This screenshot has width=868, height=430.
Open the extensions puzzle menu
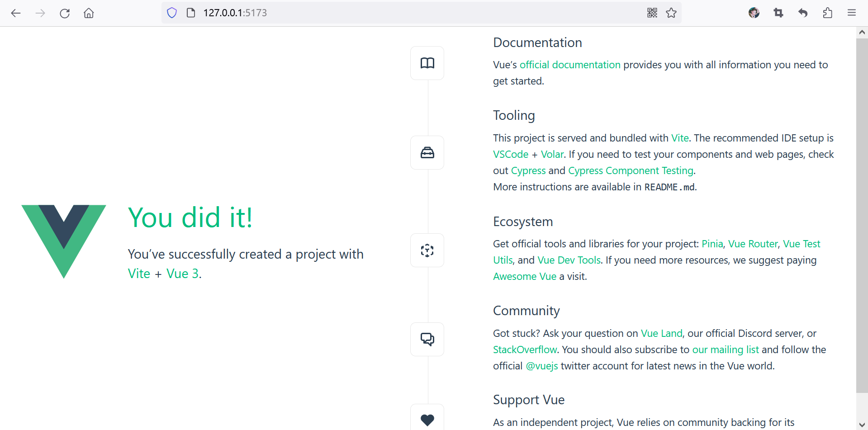click(827, 13)
